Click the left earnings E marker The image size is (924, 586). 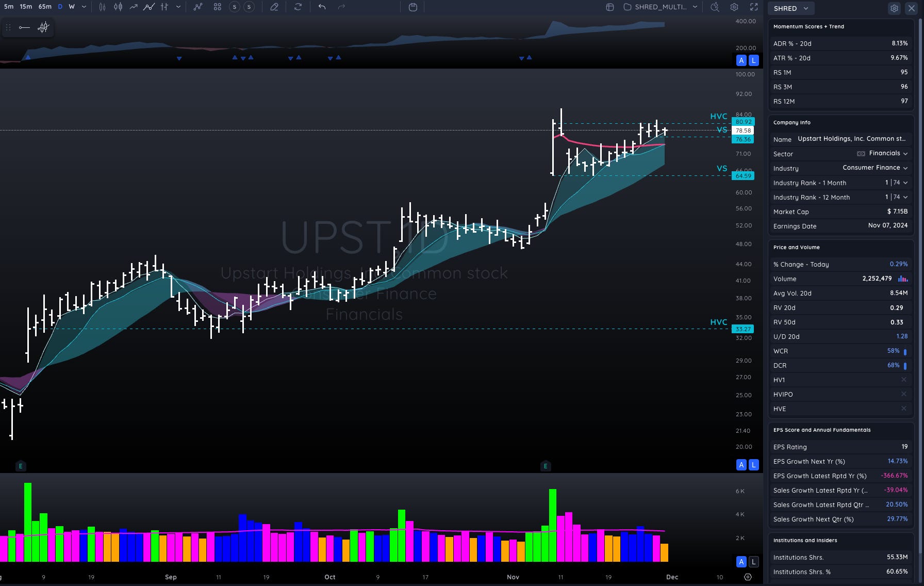click(21, 466)
